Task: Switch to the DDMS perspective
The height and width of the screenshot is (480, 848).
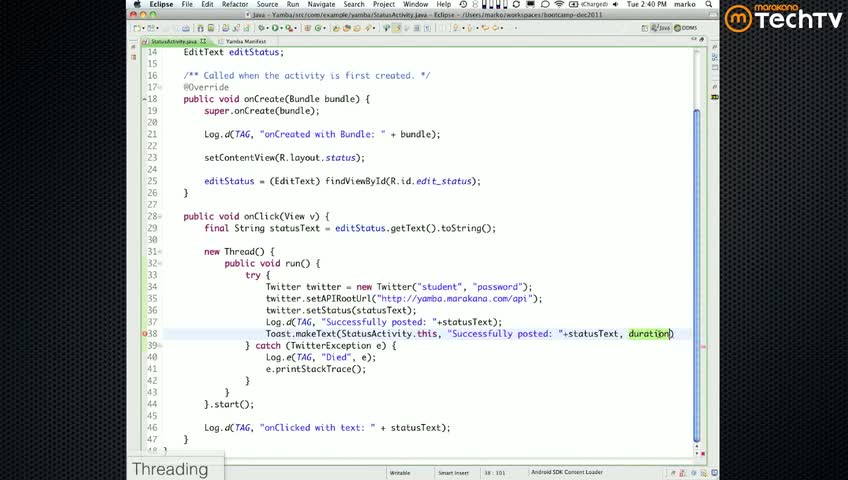Action: pyautogui.click(x=686, y=28)
